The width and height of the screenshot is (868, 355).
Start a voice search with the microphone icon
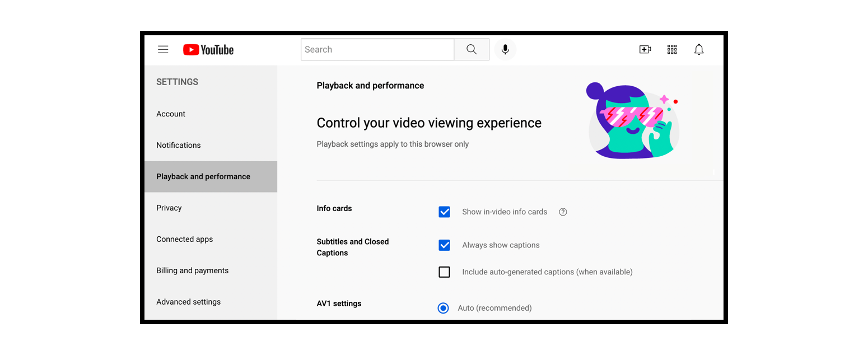[505, 49]
